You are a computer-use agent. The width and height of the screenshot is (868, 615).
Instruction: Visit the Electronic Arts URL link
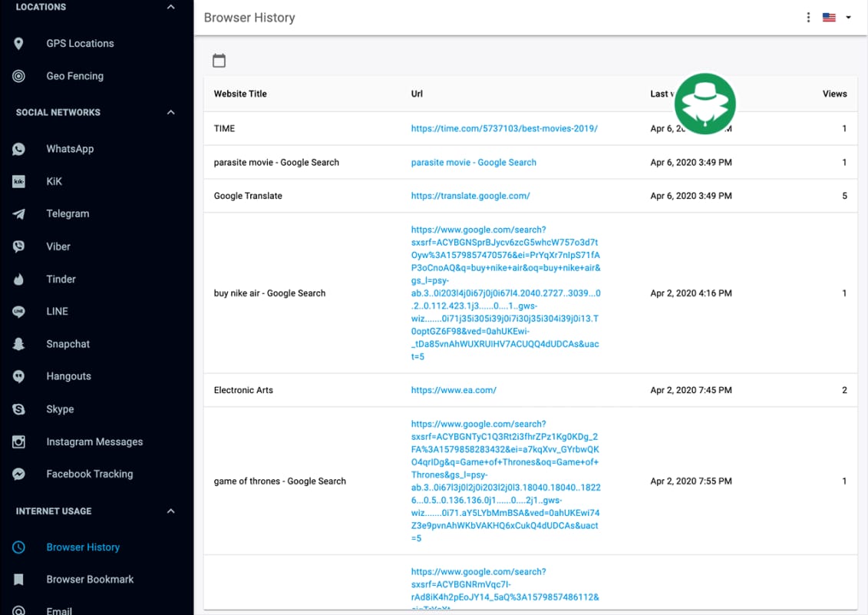[x=454, y=390]
